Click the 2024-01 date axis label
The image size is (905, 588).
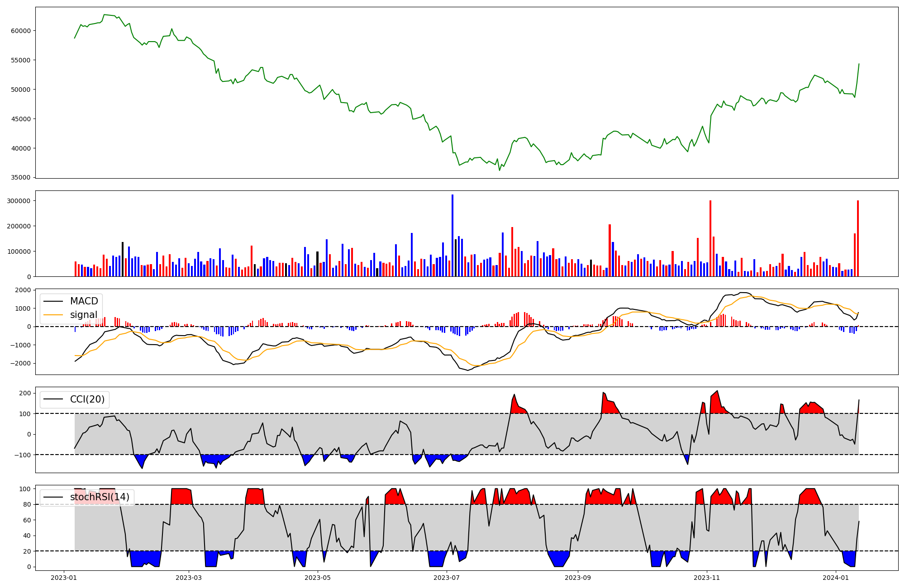point(836,578)
